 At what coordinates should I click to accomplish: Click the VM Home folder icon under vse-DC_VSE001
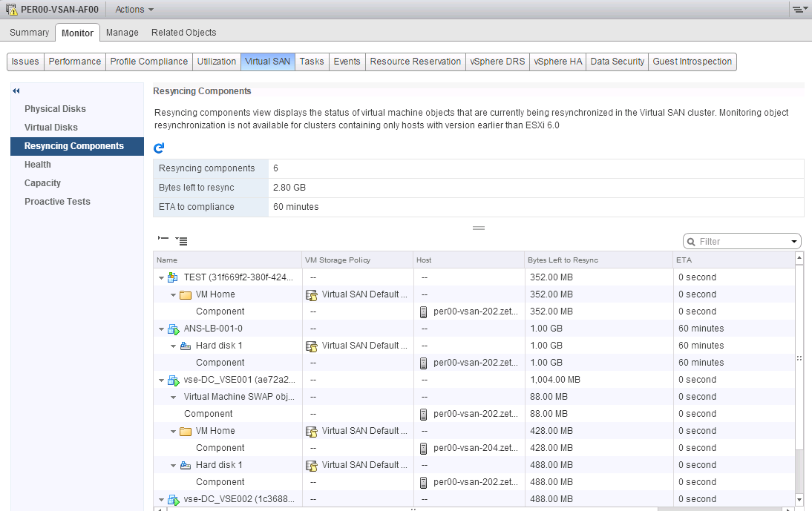186,432
